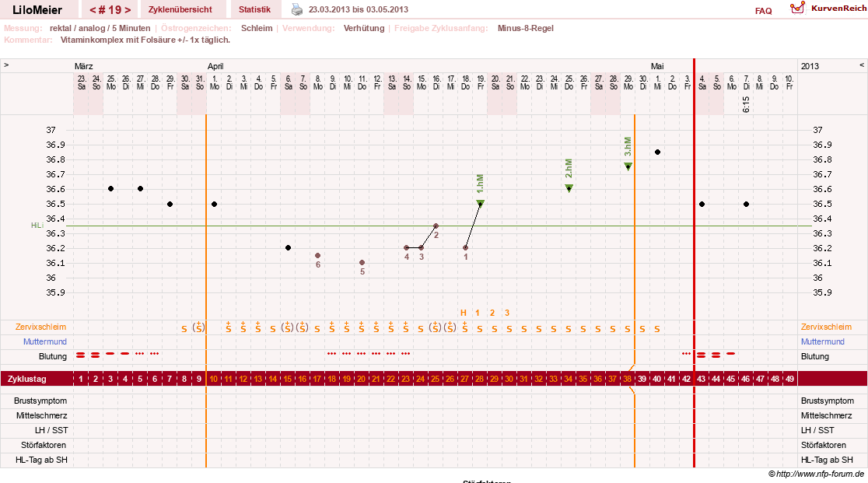Viewport: 868px width, 483px height.
Task: Click the heavy bleeding symbol on cycle day 1
Action: point(81,355)
